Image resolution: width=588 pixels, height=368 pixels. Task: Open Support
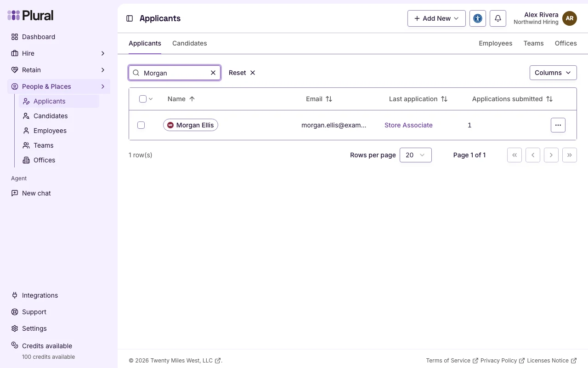[x=59, y=312]
